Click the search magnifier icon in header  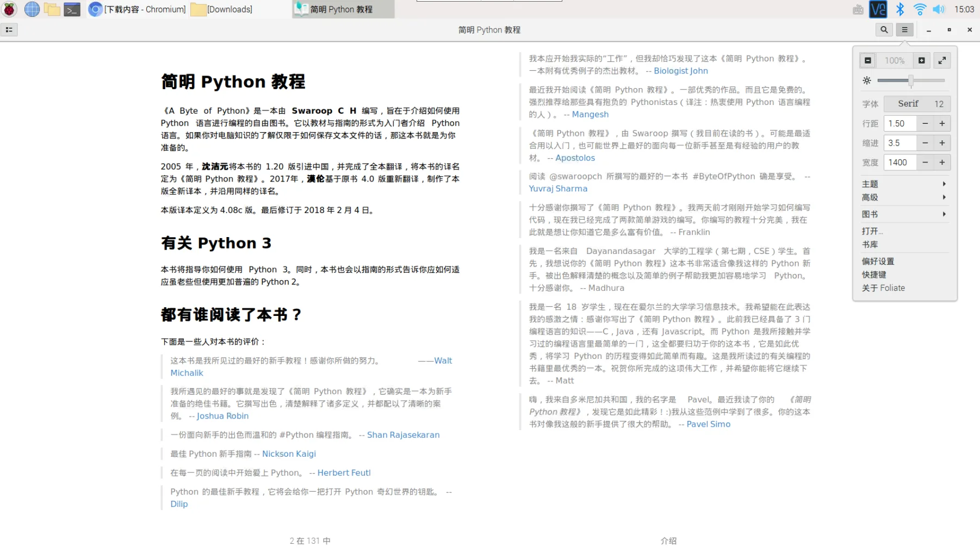pos(884,30)
